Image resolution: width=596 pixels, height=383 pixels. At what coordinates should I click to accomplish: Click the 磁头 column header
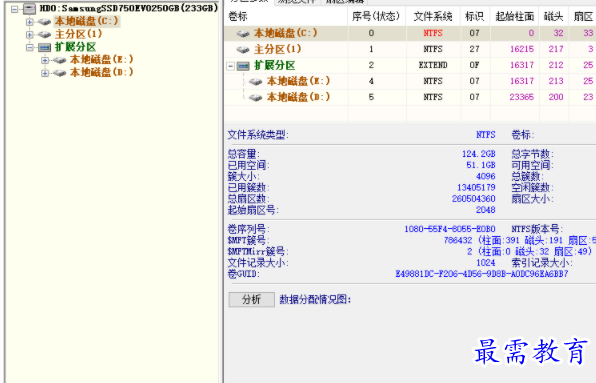coord(553,16)
